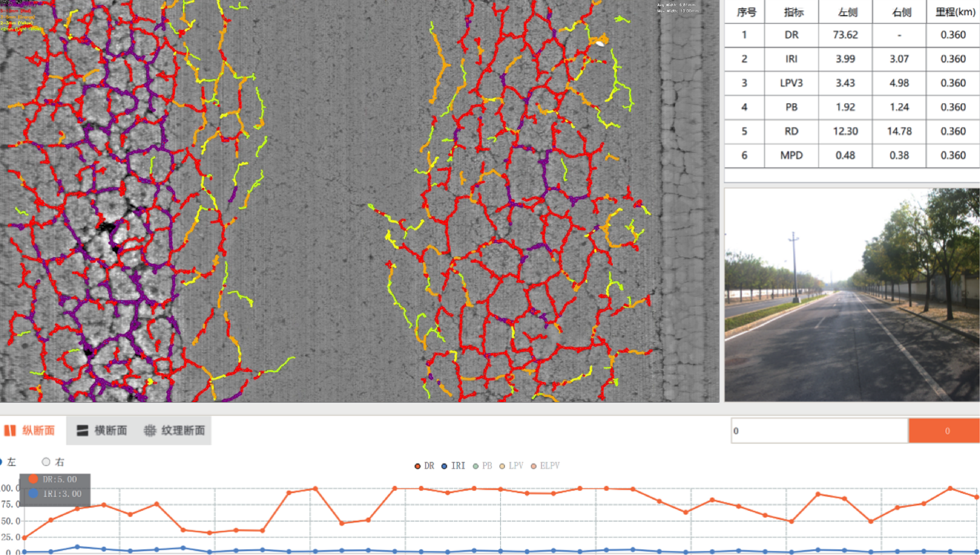980x555 pixels.
Task: Click the 纵断面 orange section icon
Action: (x=10, y=431)
